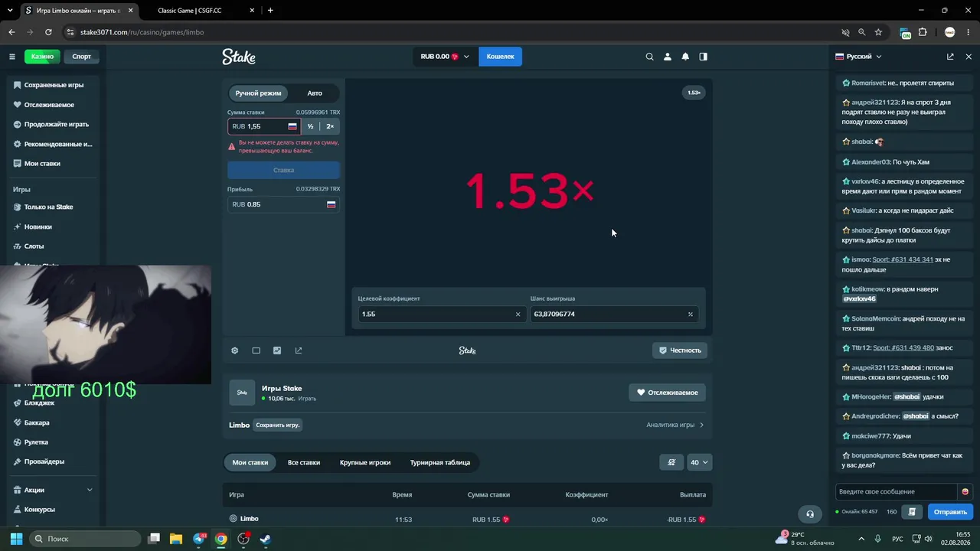Click the Ставка bet button
Image resolution: width=980 pixels, height=551 pixels.
[x=283, y=170]
